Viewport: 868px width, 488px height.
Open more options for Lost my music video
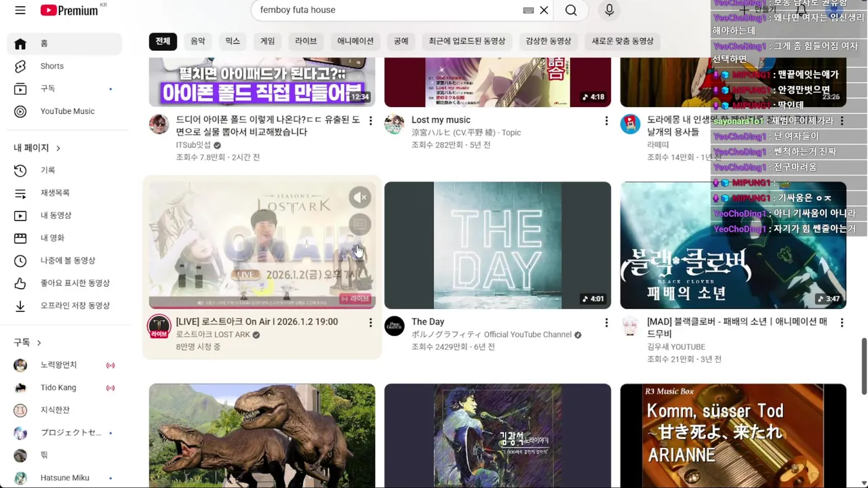click(606, 121)
